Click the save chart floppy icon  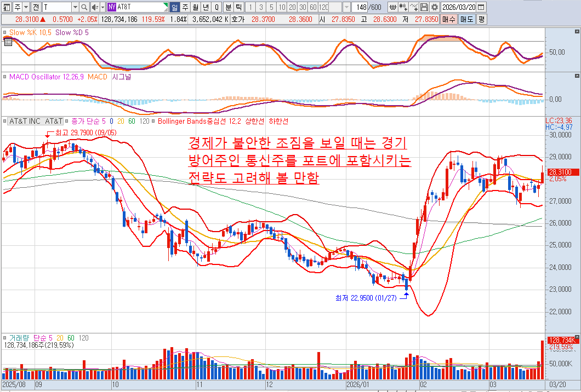click(x=424, y=7)
